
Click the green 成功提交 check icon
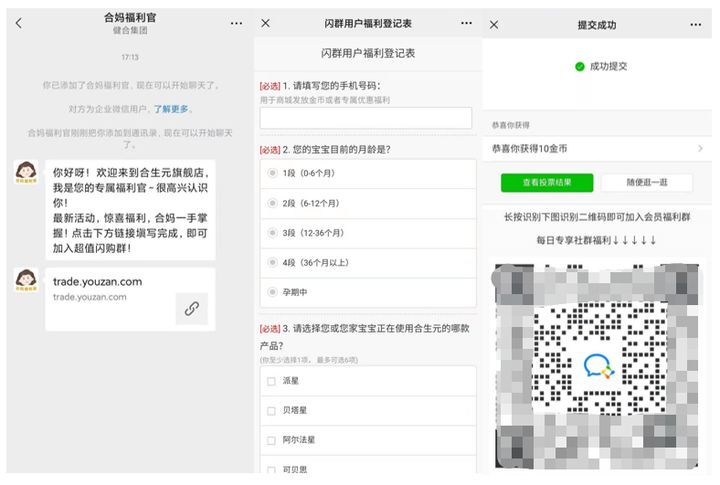pos(580,67)
